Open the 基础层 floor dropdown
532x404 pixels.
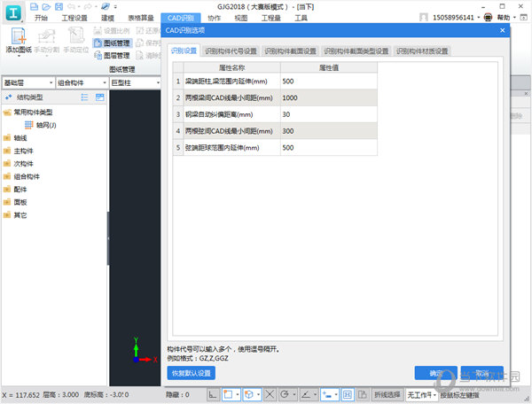pyautogui.click(x=28, y=82)
